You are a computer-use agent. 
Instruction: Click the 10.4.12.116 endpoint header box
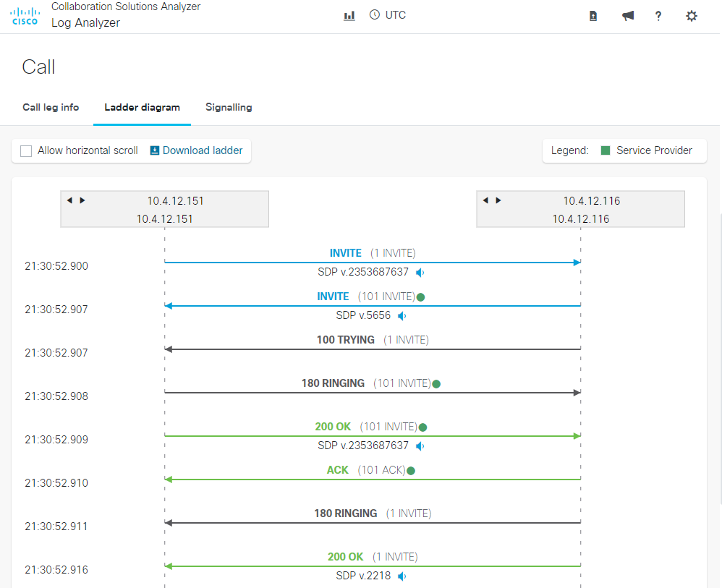tap(581, 209)
